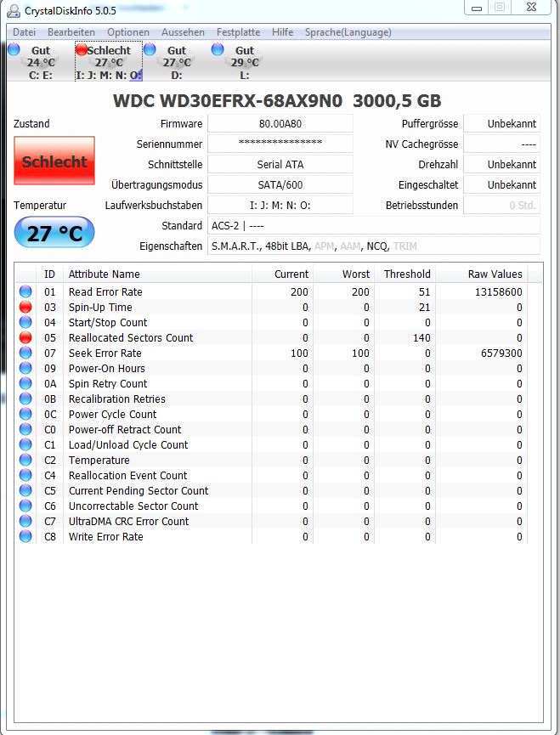Click the Write Error Rate attribute name
The height and width of the screenshot is (735, 560).
[106, 537]
